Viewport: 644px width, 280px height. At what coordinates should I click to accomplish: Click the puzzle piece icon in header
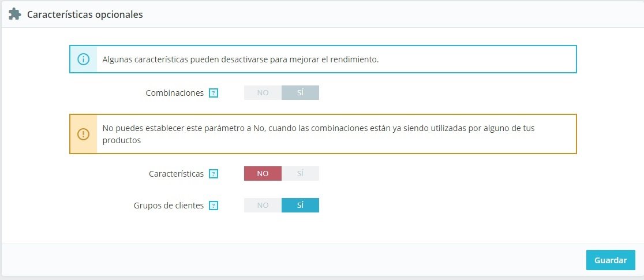[x=14, y=14]
